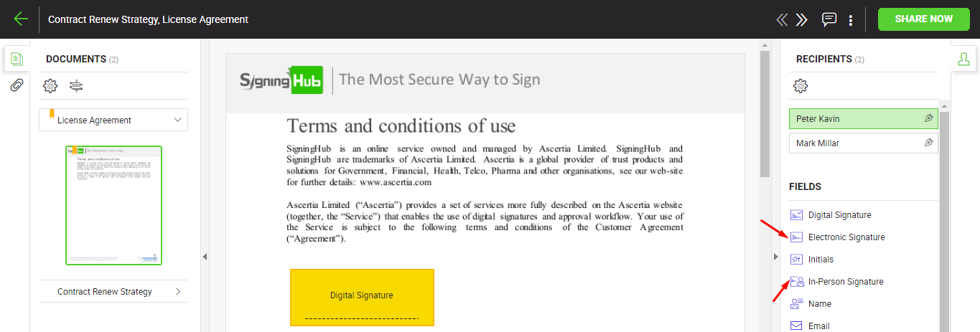Open documents settings gear icon
The height and width of the screenshot is (332, 980).
[x=50, y=86]
